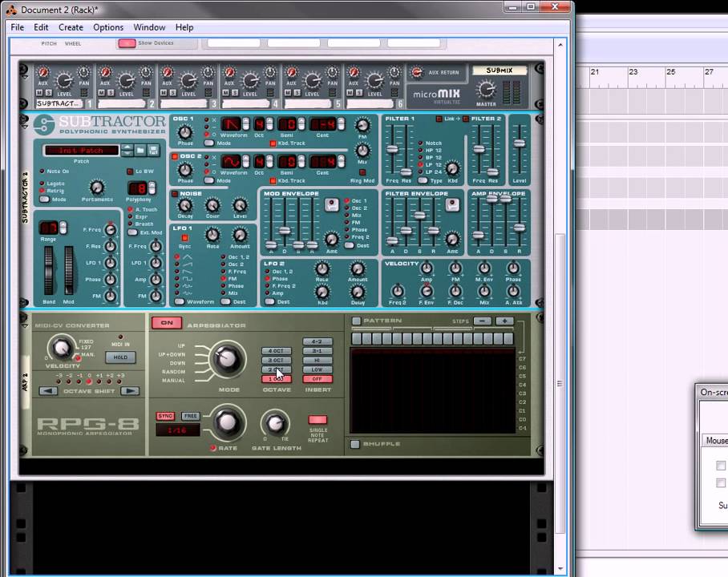The height and width of the screenshot is (577, 728).
Task: Click the OSC 1 Phase knob
Action: pyautogui.click(x=184, y=132)
